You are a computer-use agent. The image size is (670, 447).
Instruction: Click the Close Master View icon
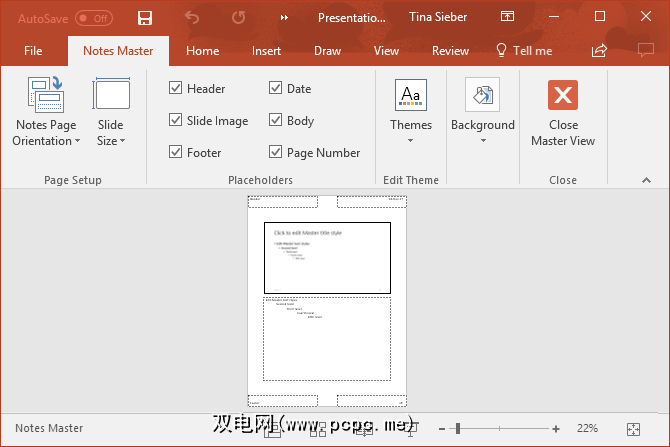pos(563,95)
